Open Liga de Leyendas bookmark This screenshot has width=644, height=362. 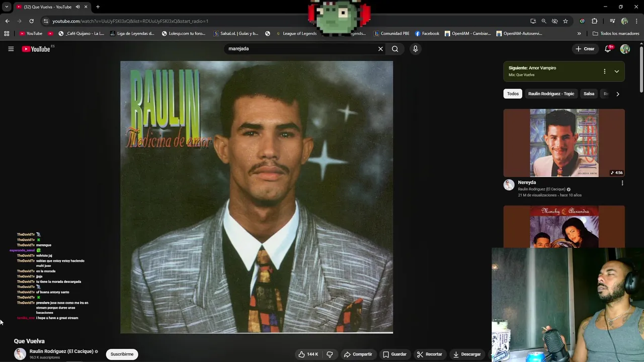(132, 34)
